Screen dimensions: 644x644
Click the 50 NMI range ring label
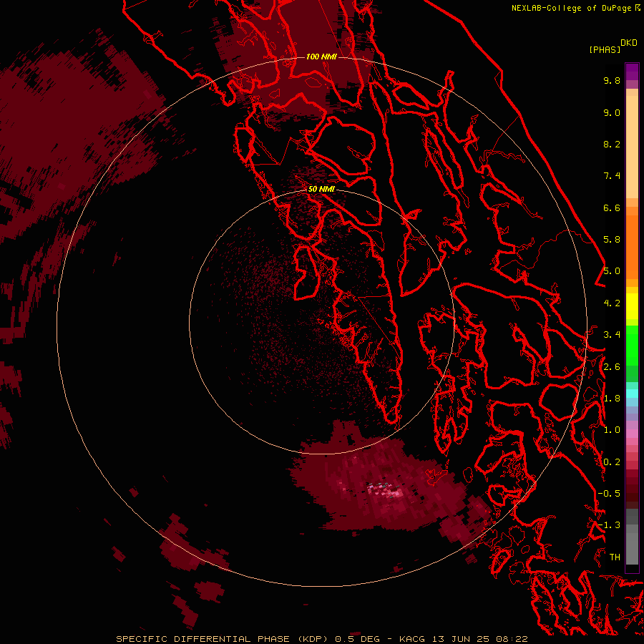click(x=321, y=190)
